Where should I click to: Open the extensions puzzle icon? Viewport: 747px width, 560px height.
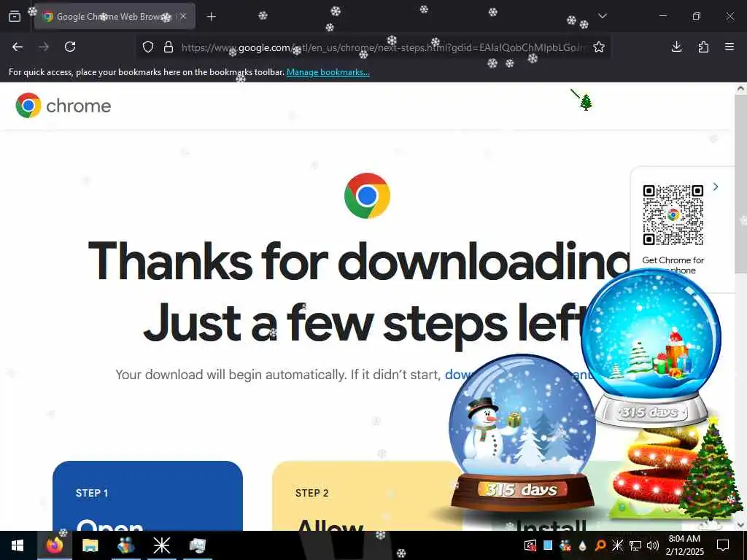[x=703, y=47]
